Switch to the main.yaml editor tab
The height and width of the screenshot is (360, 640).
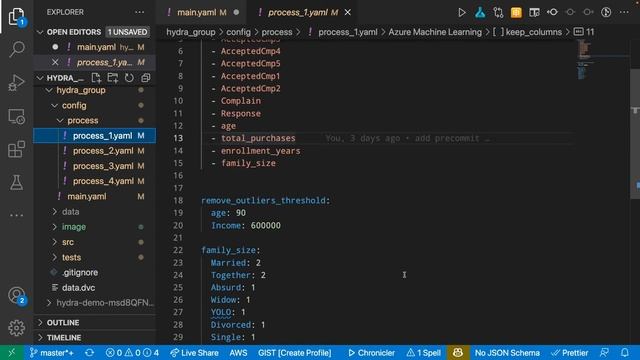click(202, 13)
